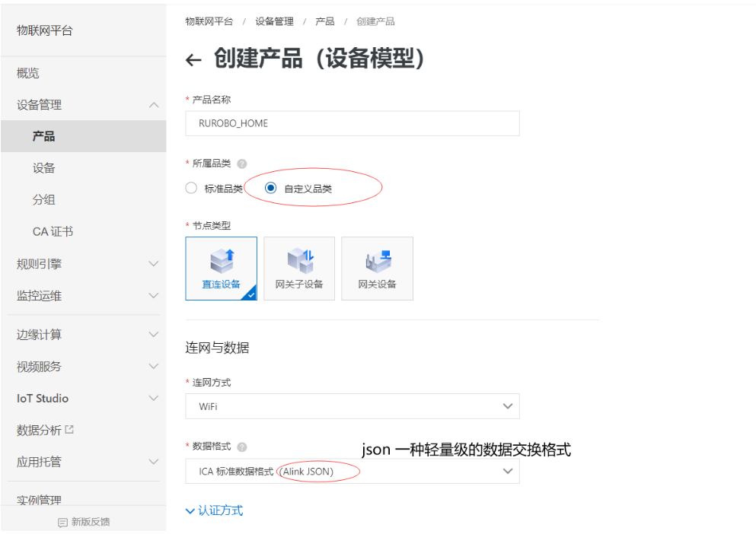Select the 网关设备 node type card
This screenshot has height=534, width=756.
[377, 269]
